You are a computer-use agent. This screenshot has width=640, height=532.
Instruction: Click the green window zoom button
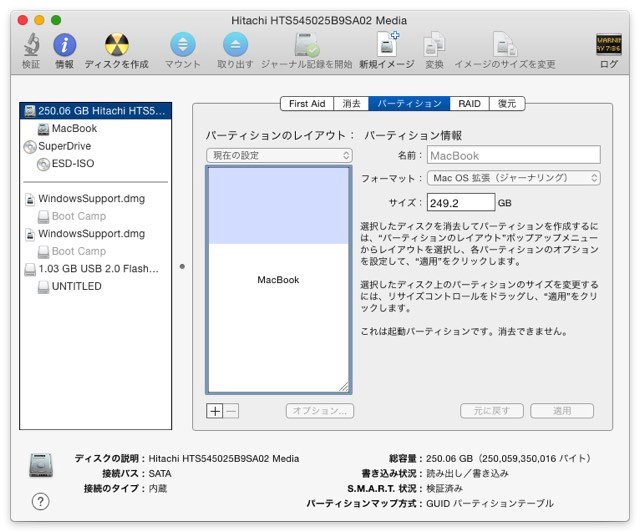[56, 20]
